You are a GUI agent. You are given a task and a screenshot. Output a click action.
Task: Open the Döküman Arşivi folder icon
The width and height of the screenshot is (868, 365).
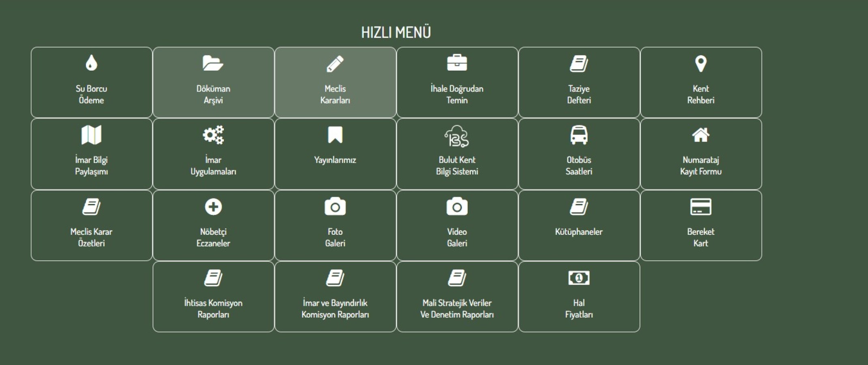213,63
